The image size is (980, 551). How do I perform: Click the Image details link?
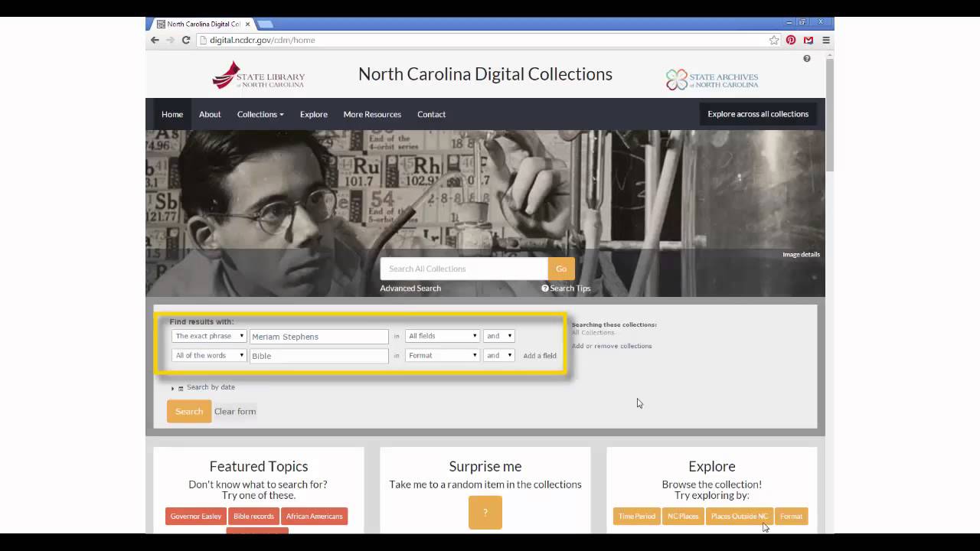pos(801,255)
